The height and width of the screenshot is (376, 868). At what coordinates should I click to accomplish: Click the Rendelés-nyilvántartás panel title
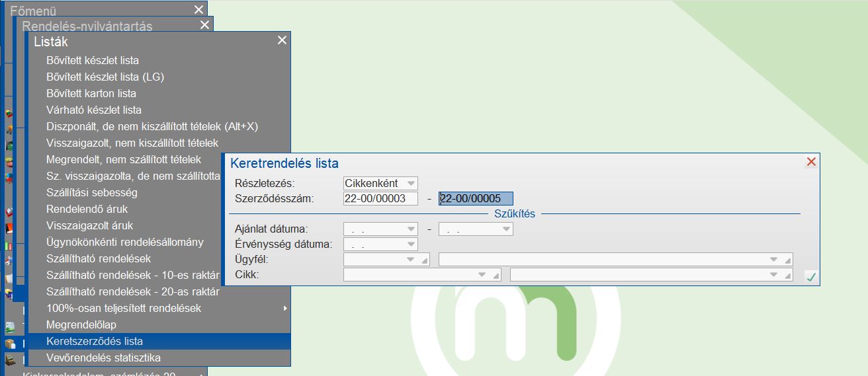point(87,26)
